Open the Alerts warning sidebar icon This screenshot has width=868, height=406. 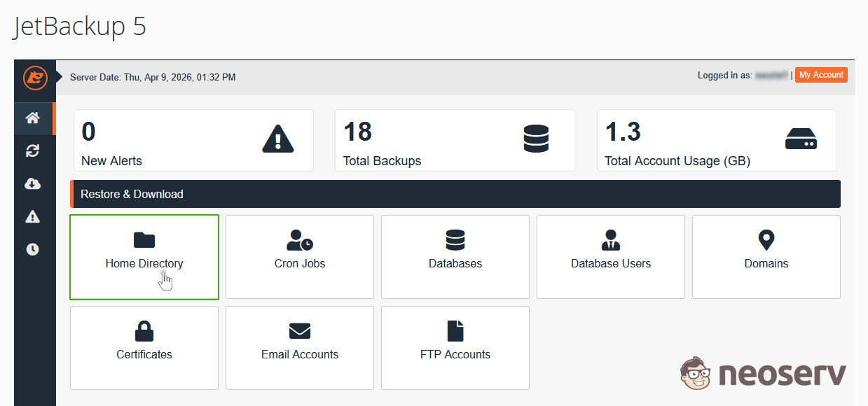coord(32,217)
